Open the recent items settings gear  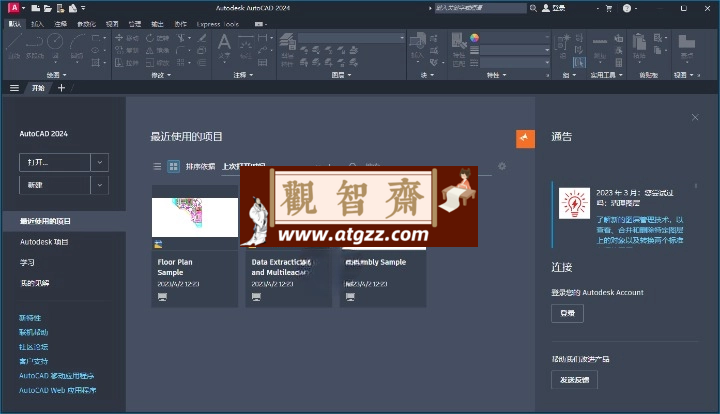point(502,166)
